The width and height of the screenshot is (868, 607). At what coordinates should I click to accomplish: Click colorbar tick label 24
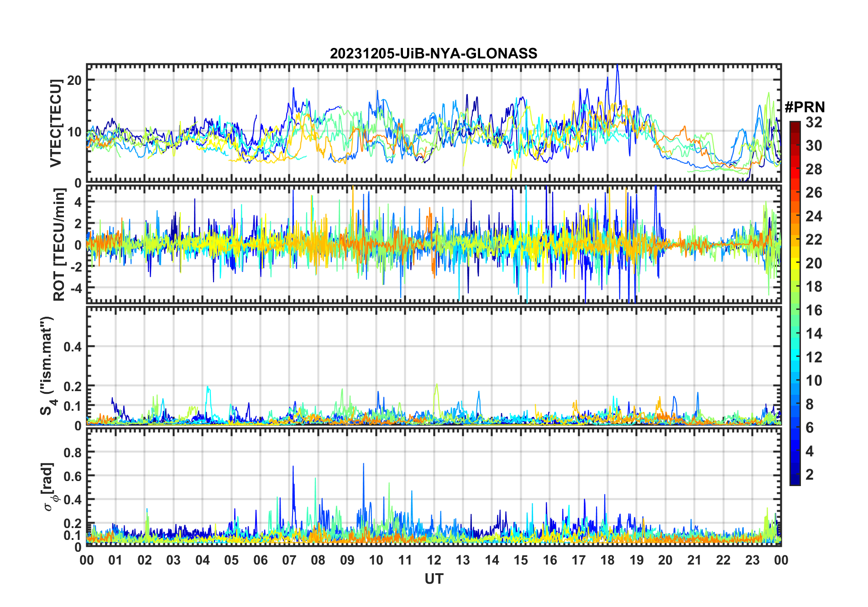[x=814, y=216]
